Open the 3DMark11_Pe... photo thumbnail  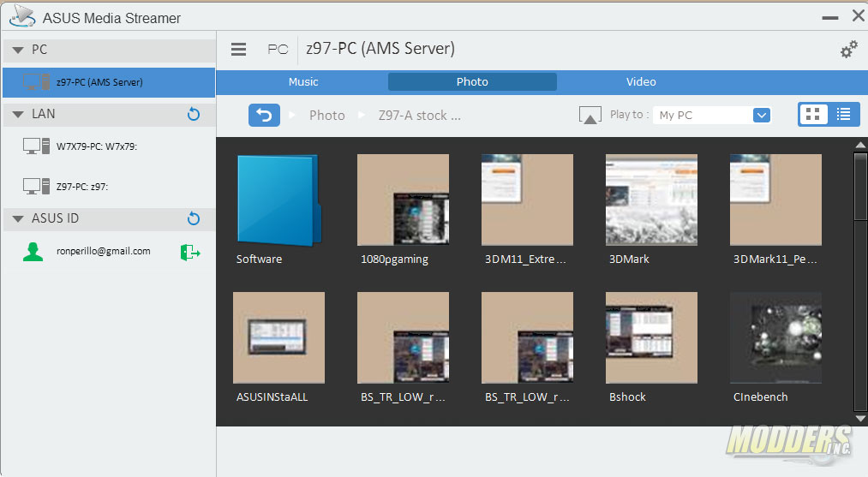click(x=775, y=200)
